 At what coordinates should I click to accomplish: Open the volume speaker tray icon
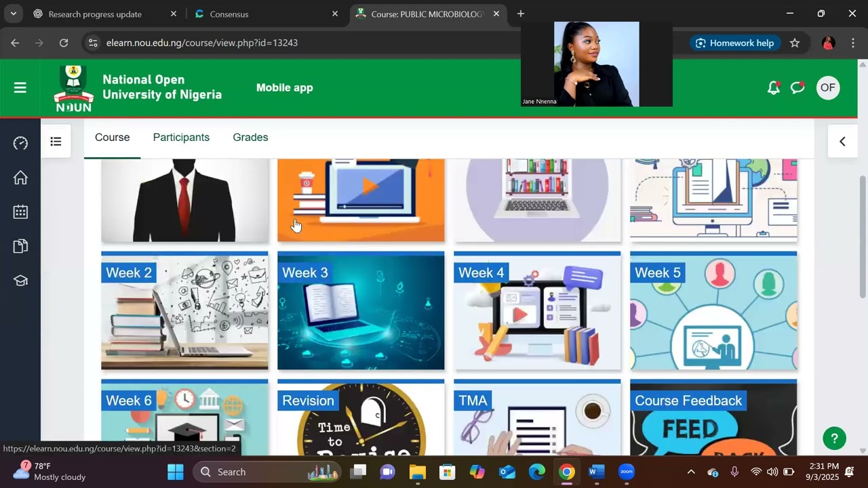tap(772, 472)
